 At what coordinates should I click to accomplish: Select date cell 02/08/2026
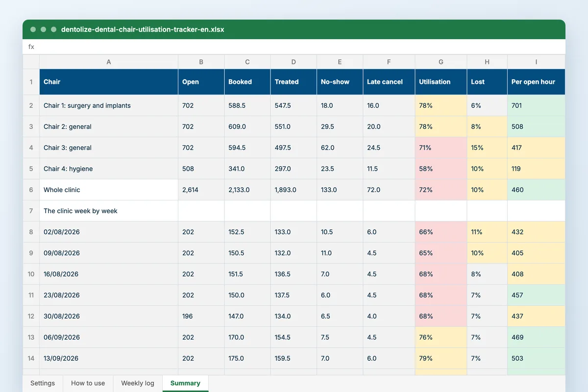[x=109, y=232]
